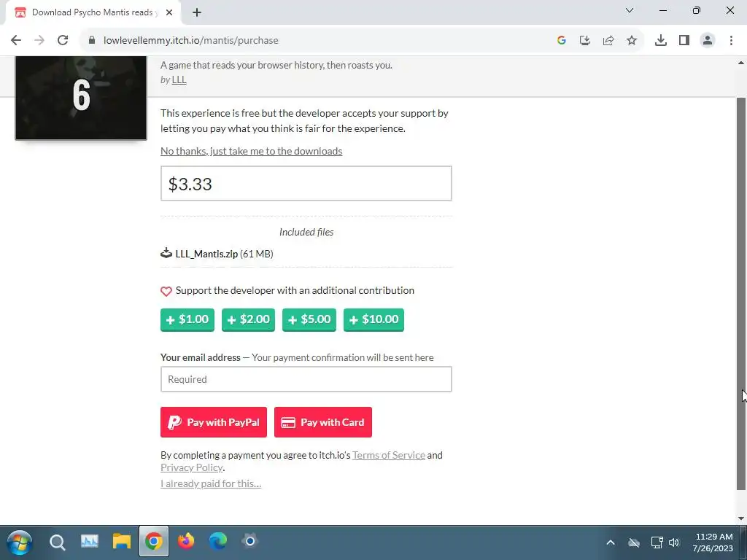Screen dimensions: 747x560
Task: Open the Chrome profile avatar
Action: point(708,40)
